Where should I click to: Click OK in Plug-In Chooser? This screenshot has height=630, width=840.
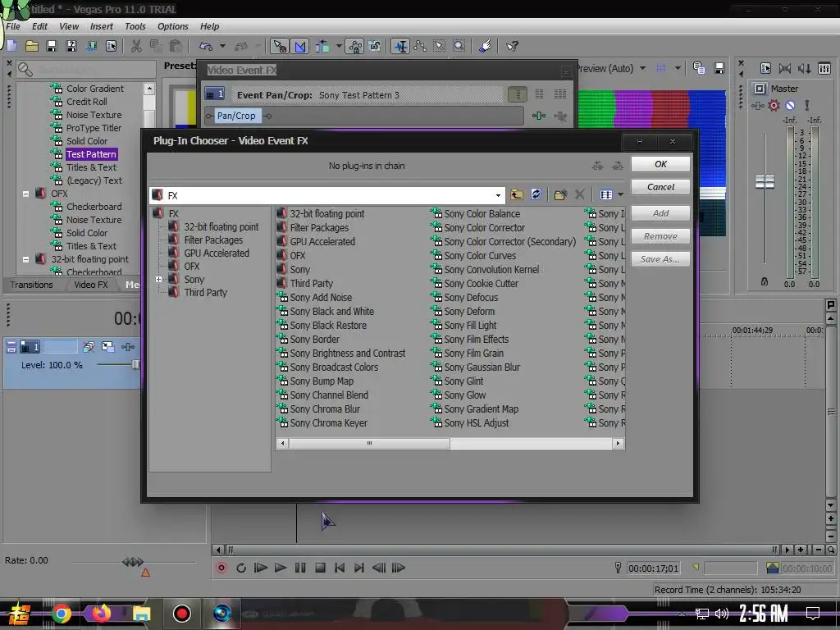[x=660, y=164]
